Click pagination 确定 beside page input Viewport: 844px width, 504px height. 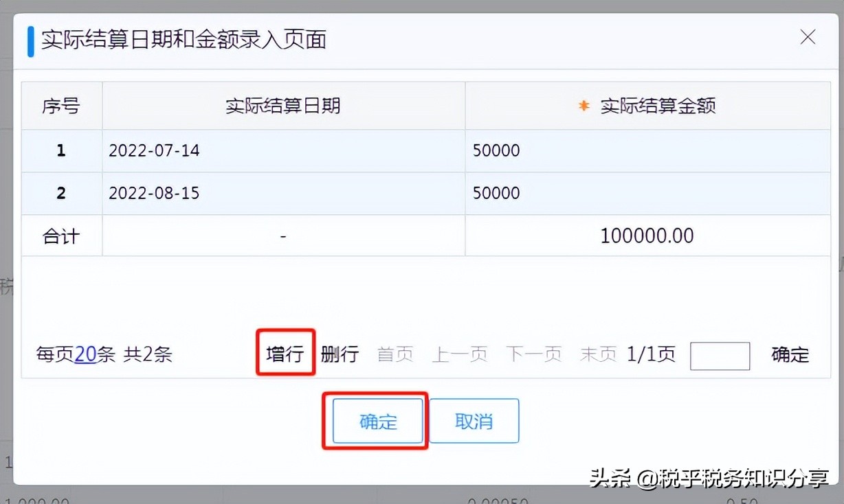pos(790,354)
